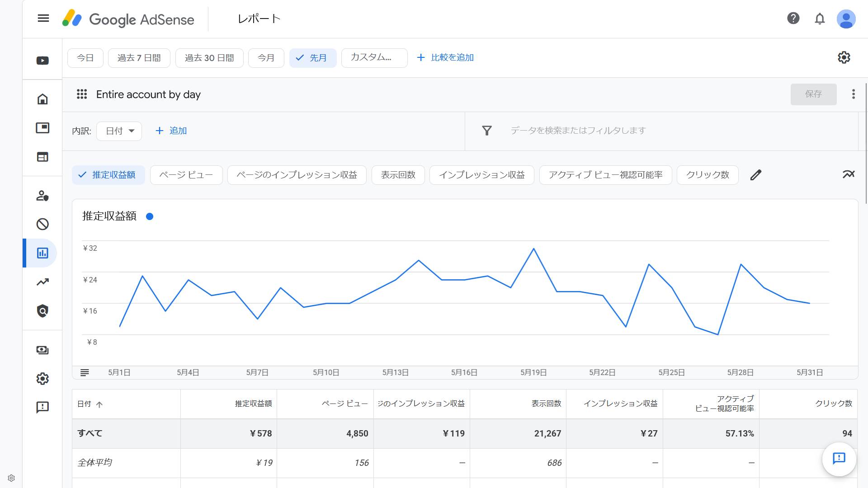Select 今日 date range
Image resolution: width=868 pixels, height=488 pixels.
(85, 58)
